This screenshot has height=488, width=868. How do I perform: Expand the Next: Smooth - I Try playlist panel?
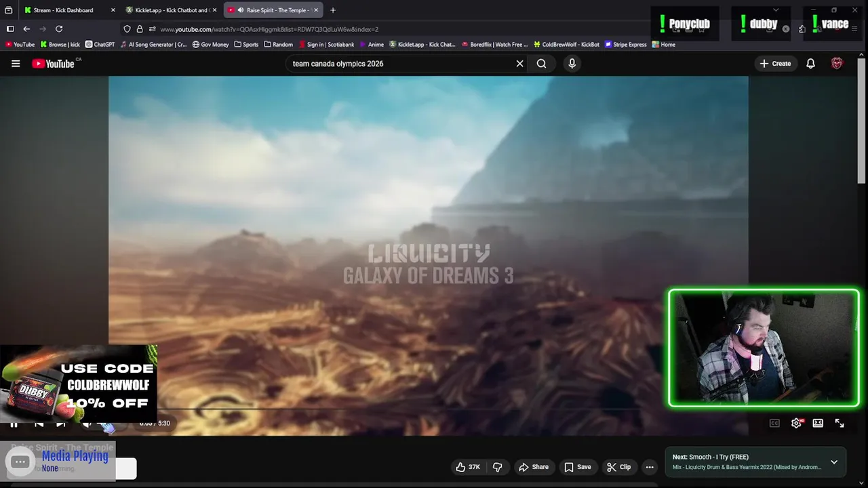tap(834, 462)
